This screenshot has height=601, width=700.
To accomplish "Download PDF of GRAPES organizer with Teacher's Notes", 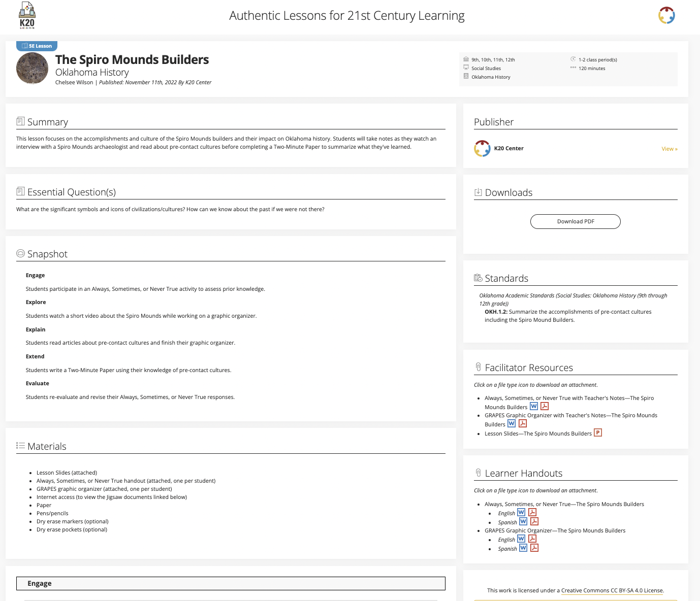I will (x=522, y=423).
